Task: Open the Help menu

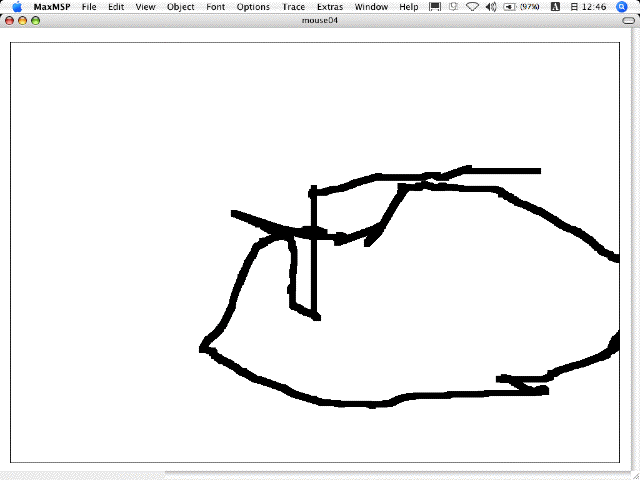Action: tap(409, 7)
